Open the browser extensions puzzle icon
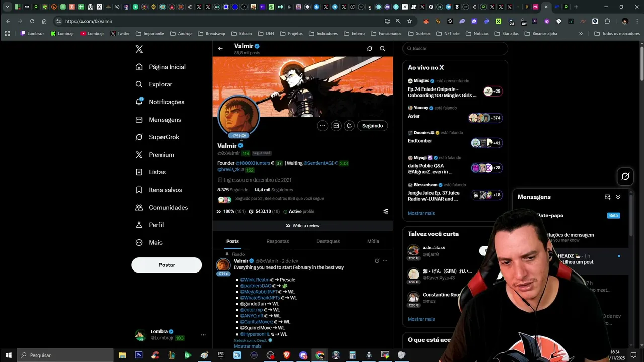This screenshot has width=644, height=362. [x=607, y=21]
